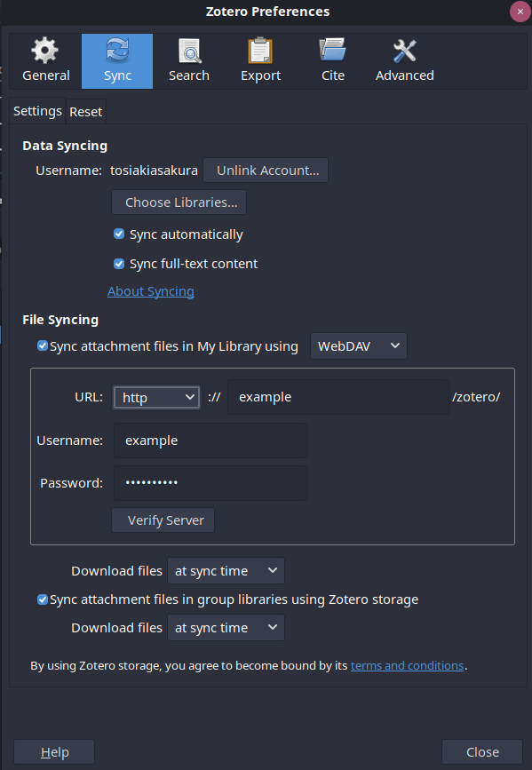Image resolution: width=532 pixels, height=770 pixels.
Task: Open the General preferences pane
Action: [x=45, y=61]
